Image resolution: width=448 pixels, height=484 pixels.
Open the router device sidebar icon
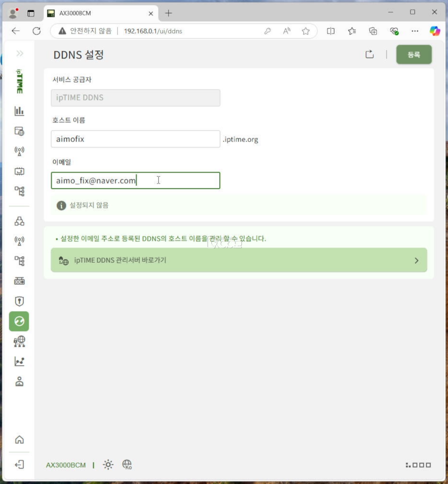pyautogui.click(x=19, y=281)
